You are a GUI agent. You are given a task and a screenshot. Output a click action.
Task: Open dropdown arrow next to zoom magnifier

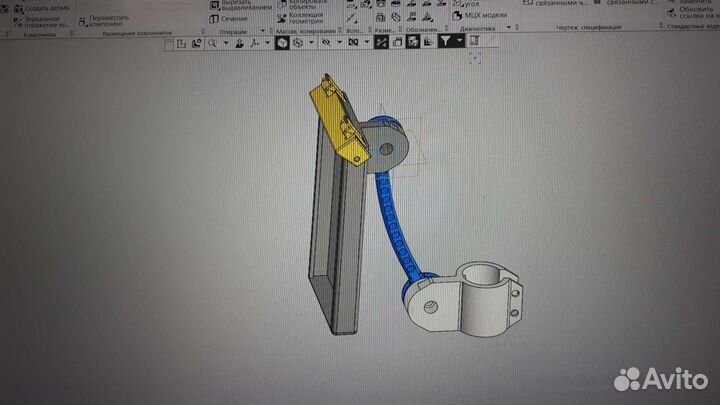[x=225, y=43]
